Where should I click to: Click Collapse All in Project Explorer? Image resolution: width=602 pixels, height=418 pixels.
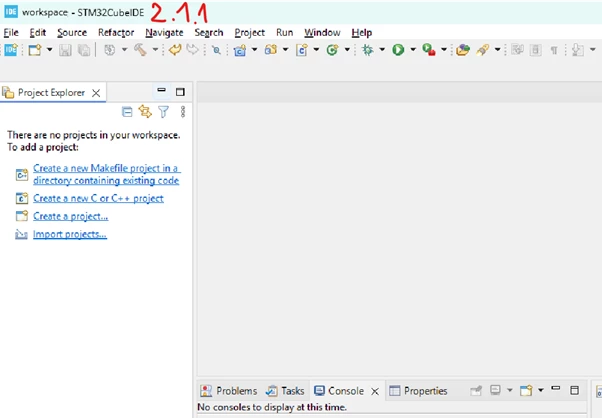[x=127, y=112]
